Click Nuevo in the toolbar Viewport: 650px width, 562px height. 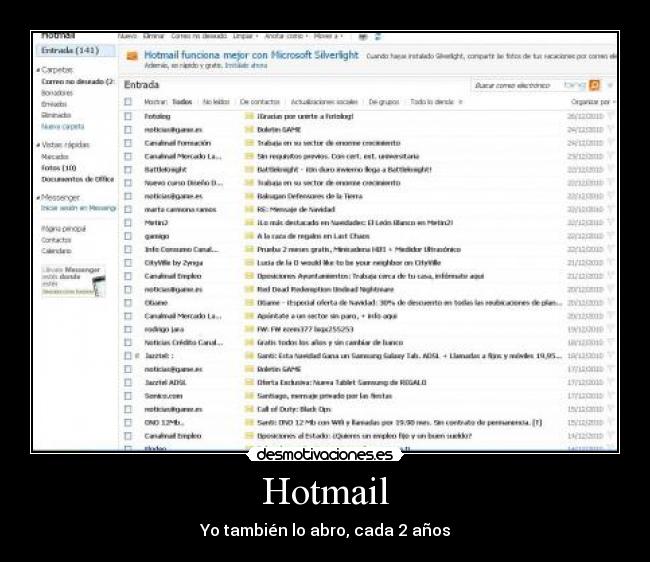pos(127,36)
